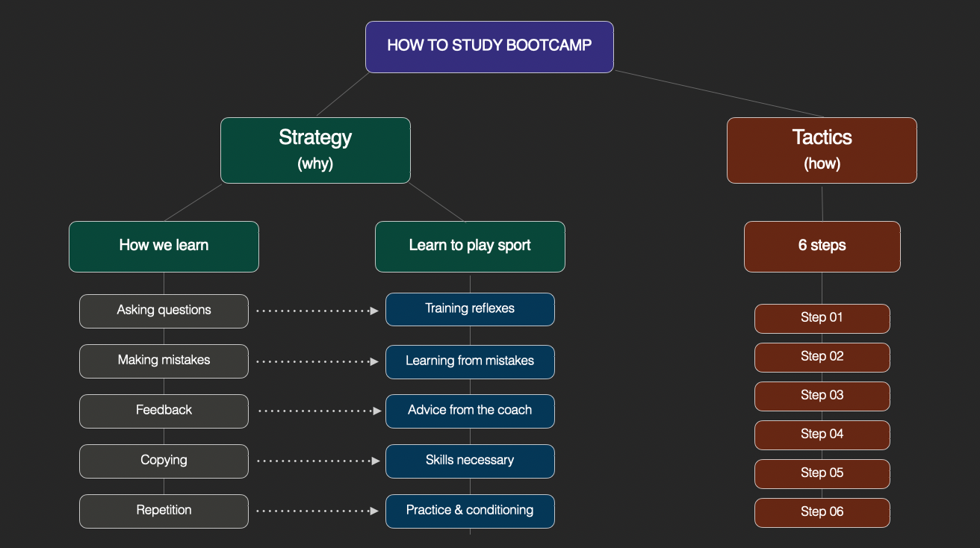
Task: Click the Step 04 node
Action: click(822, 435)
